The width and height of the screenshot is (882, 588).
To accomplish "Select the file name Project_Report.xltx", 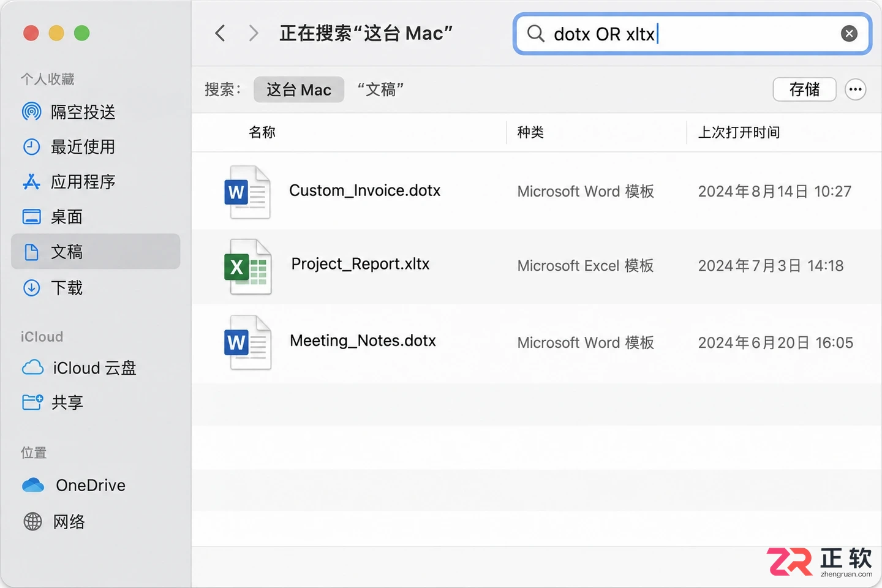I will click(361, 264).
